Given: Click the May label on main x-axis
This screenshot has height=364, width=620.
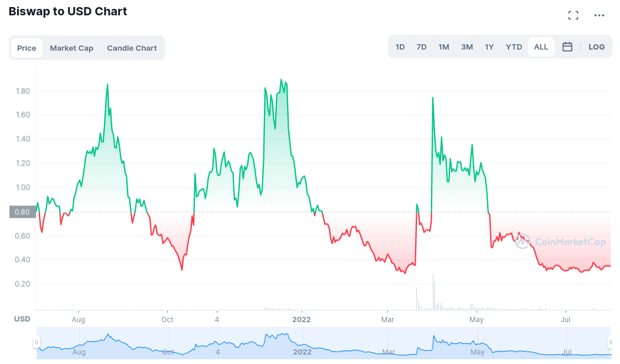Looking at the screenshot, I should (x=477, y=319).
